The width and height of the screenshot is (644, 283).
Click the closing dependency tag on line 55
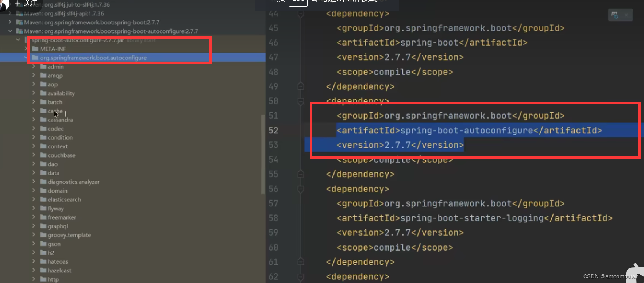coord(360,174)
